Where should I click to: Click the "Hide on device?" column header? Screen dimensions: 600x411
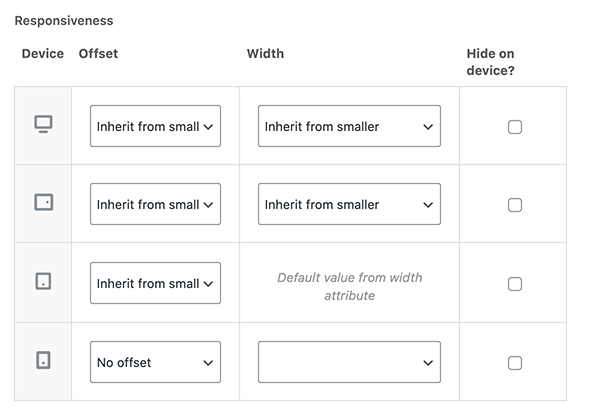pyautogui.click(x=491, y=62)
